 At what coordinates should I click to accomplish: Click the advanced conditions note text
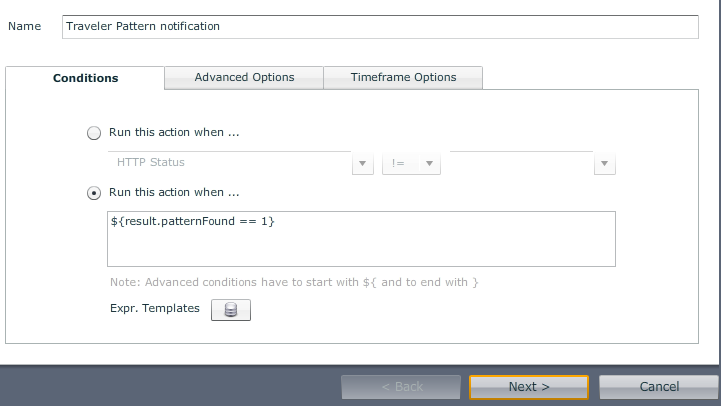point(294,282)
